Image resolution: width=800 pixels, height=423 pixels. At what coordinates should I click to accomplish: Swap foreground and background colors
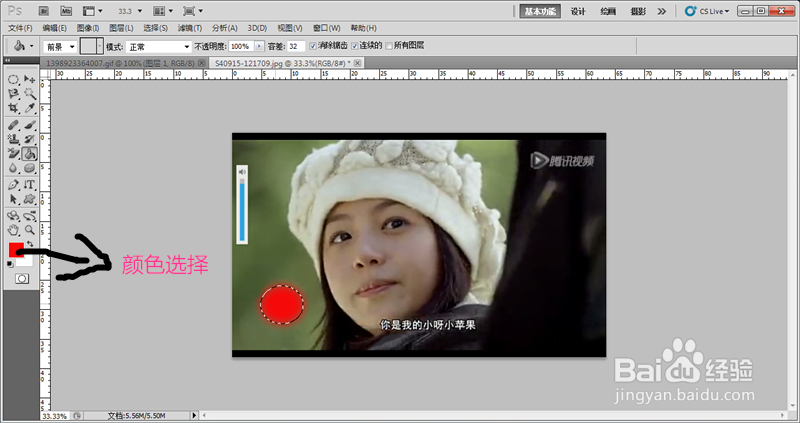30,244
